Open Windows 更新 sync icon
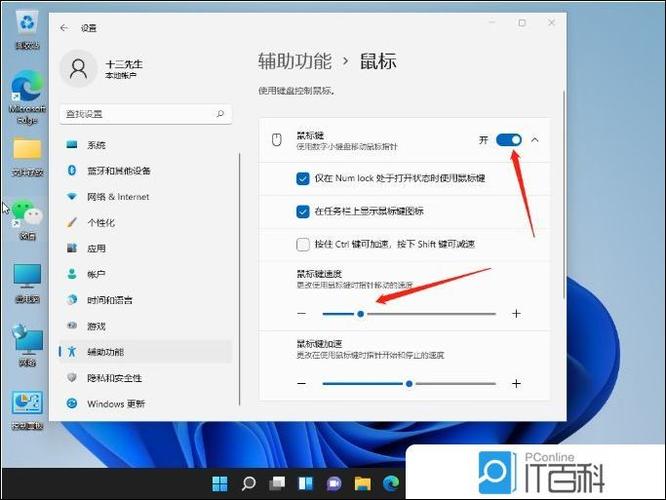666x500 pixels. click(72, 403)
